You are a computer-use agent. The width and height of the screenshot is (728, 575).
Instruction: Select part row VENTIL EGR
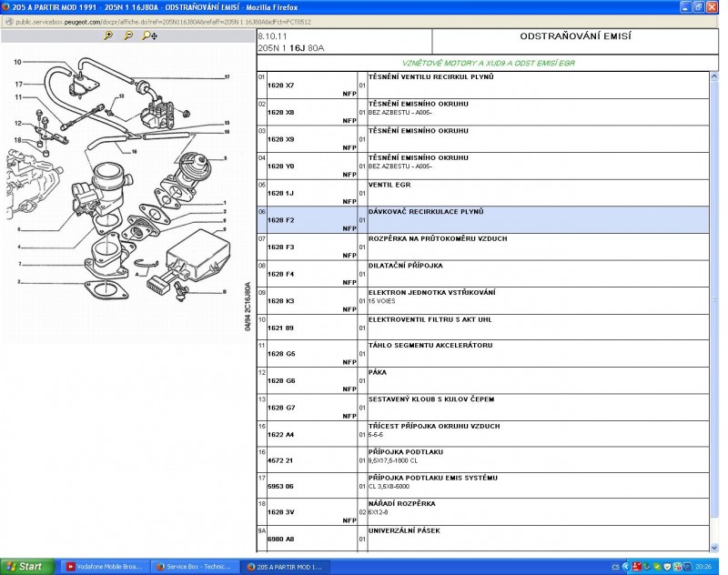[x=537, y=192]
